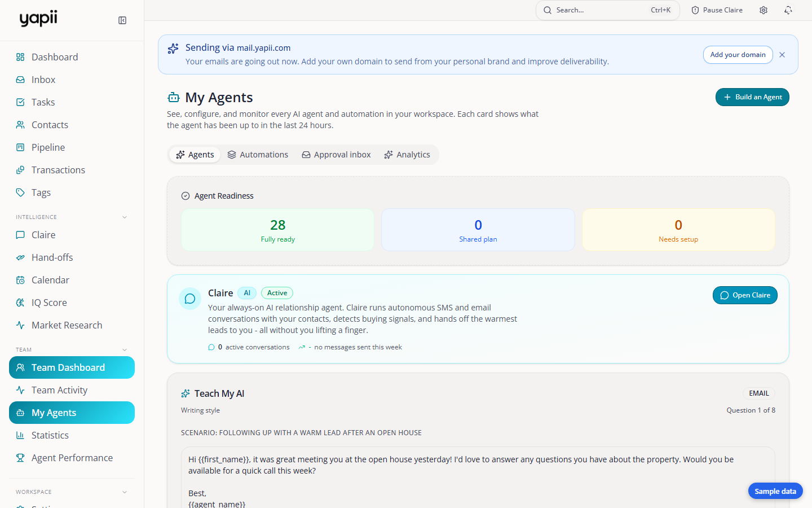The image size is (812, 508).
Task: Click the Build an Agent button
Action: tap(752, 97)
